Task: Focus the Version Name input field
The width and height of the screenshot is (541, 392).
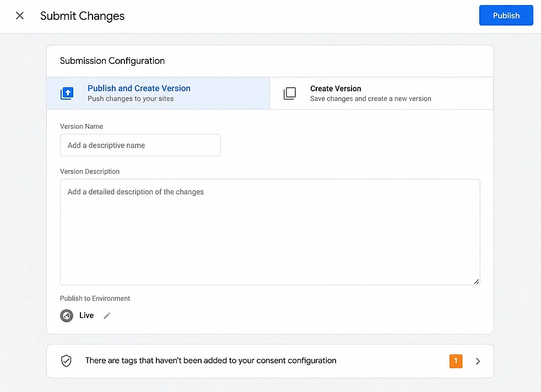Action: coord(140,145)
